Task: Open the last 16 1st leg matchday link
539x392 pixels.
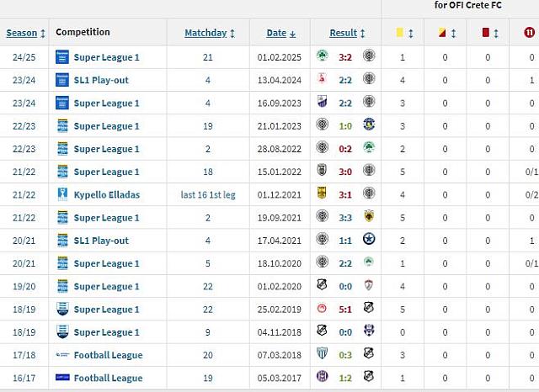Action: click(x=208, y=195)
